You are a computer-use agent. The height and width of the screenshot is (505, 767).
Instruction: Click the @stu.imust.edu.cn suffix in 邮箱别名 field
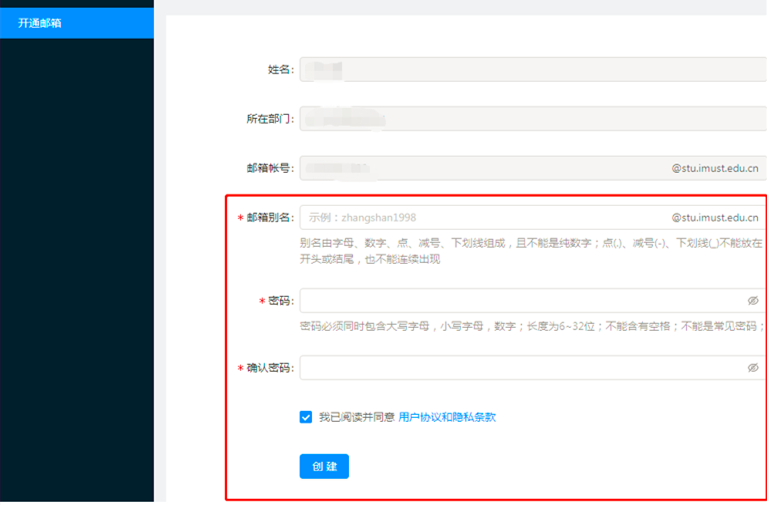coord(715,218)
